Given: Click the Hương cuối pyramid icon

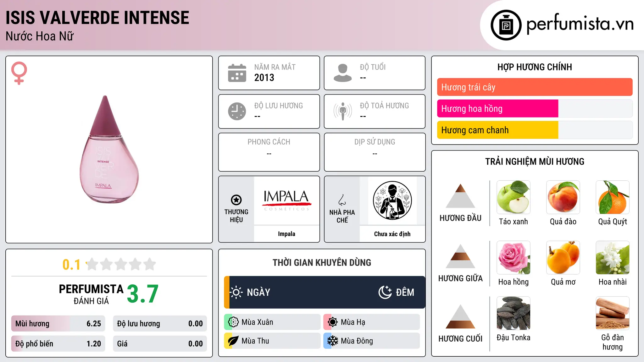Looking at the screenshot, I should (460, 316).
